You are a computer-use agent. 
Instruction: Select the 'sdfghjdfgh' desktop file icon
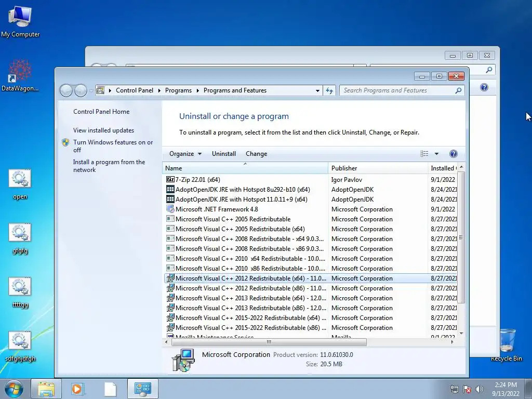click(20, 347)
